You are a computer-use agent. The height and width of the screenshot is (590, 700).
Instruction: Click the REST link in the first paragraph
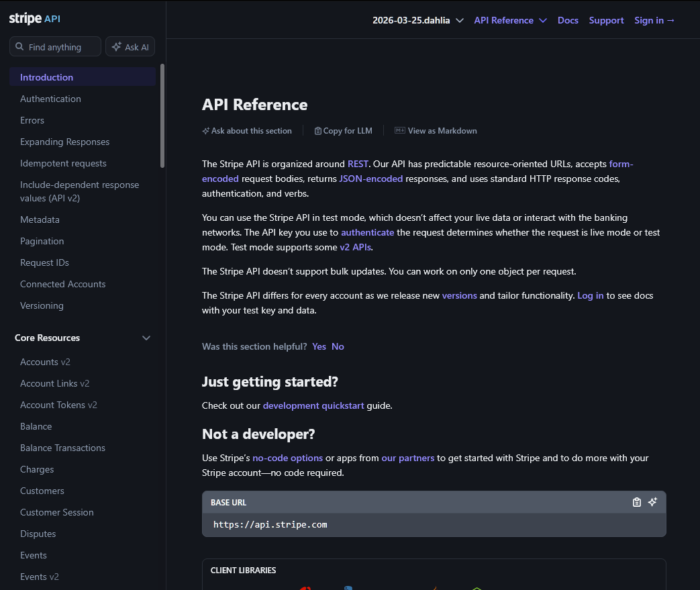click(x=358, y=164)
